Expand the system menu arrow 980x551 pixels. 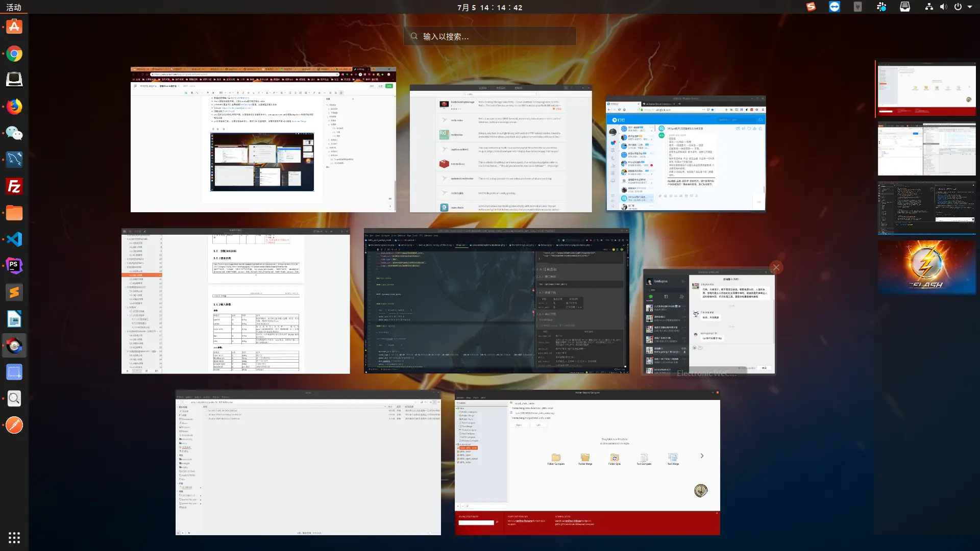tap(970, 7)
